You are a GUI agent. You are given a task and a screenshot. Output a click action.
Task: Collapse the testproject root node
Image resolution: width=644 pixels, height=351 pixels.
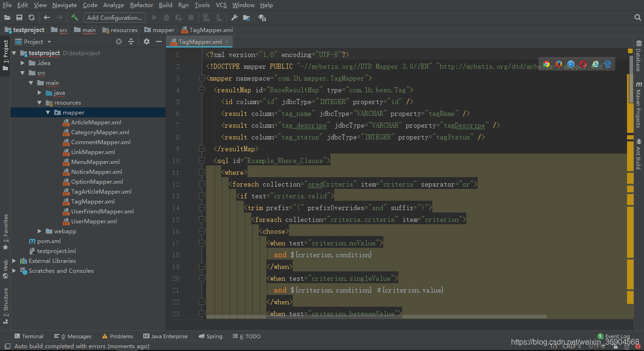point(14,53)
